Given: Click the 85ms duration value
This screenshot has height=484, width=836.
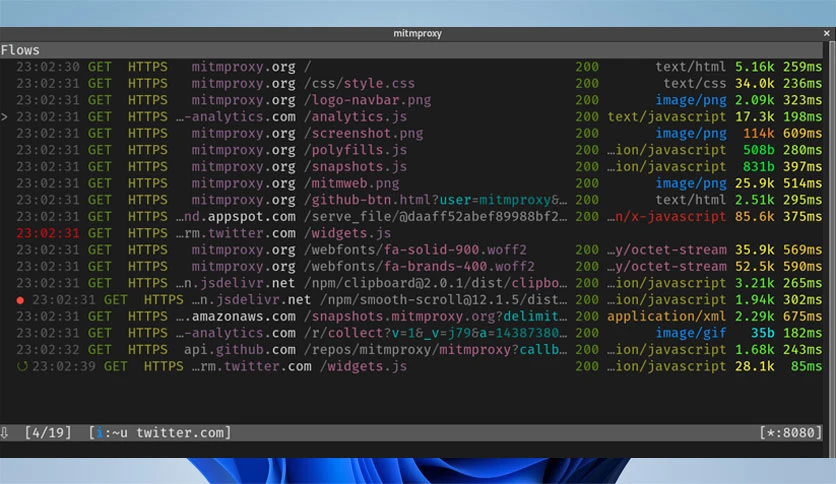Looking at the screenshot, I should [x=807, y=367].
